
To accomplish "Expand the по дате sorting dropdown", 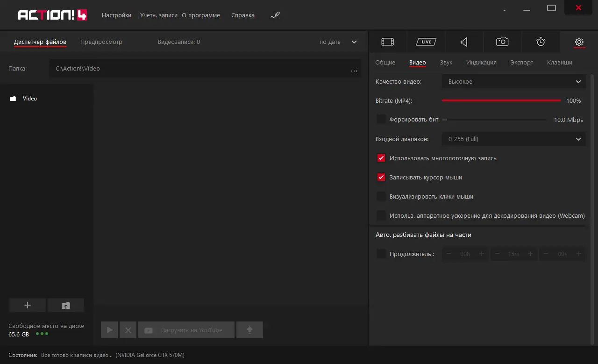I will pyautogui.click(x=338, y=42).
